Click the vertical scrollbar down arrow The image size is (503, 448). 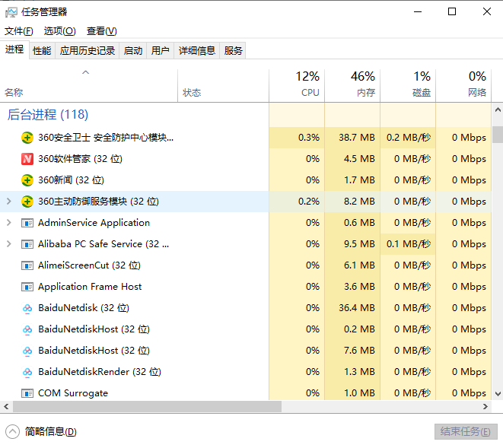point(498,394)
